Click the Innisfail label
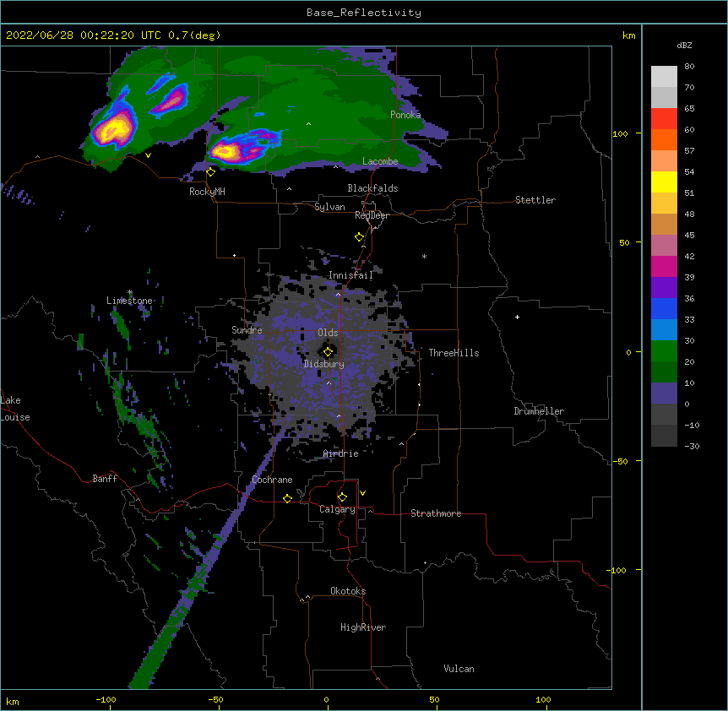The height and width of the screenshot is (711, 728). tap(350, 275)
